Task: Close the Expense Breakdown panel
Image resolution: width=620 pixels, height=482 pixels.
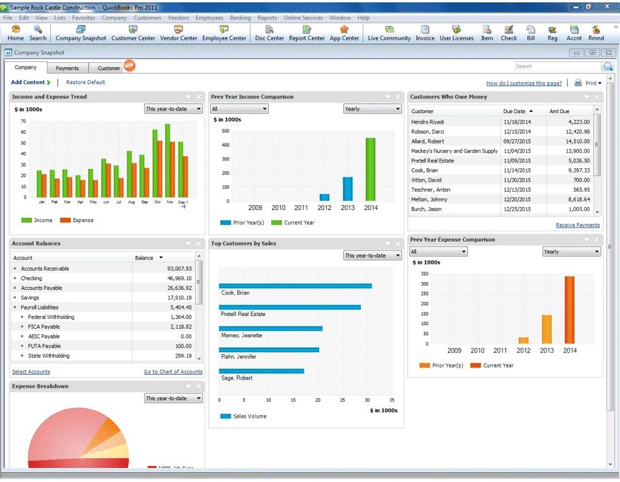Action: click(198, 386)
